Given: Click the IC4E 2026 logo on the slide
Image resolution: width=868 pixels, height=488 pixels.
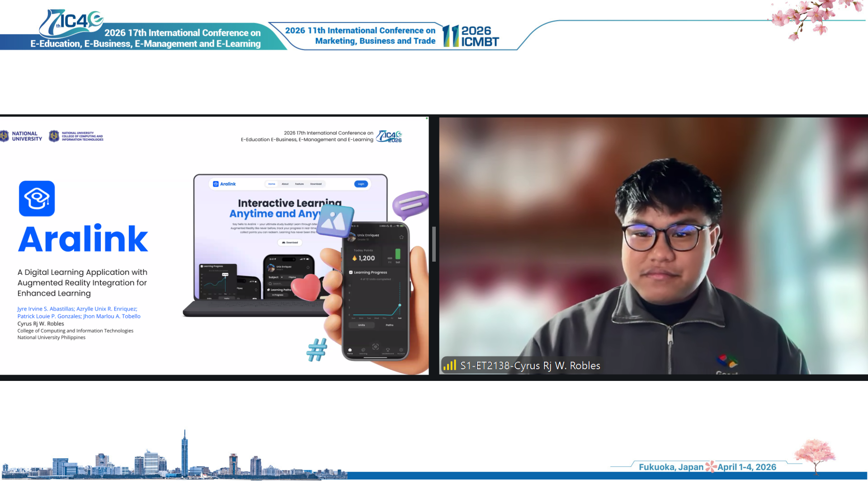Looking at the screenshot, I should point(389,136).
